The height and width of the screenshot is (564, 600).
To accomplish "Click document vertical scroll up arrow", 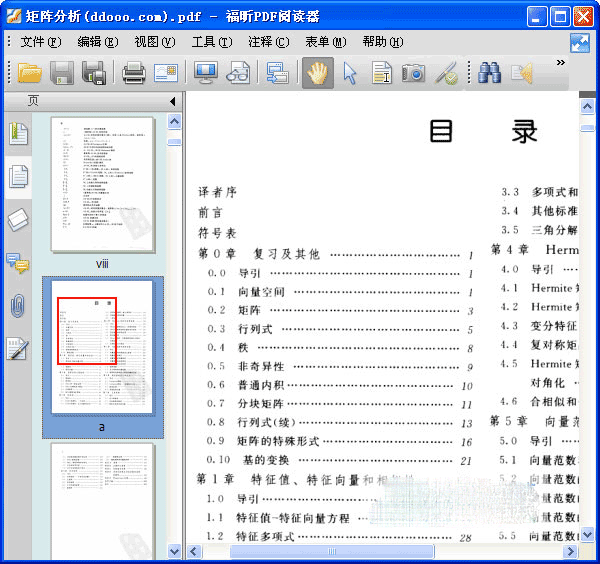I will coord(587,106).
